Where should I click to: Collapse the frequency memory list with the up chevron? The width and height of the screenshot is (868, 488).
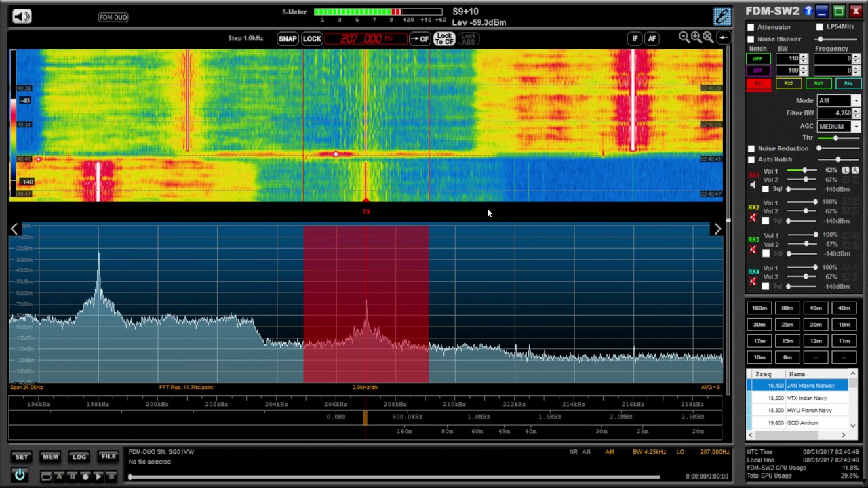(852, 374)
